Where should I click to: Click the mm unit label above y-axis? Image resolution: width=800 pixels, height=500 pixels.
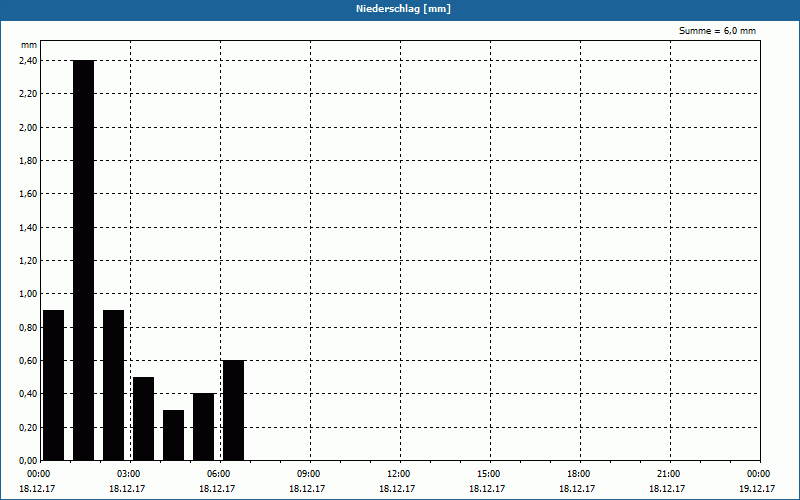coord(29,45)
